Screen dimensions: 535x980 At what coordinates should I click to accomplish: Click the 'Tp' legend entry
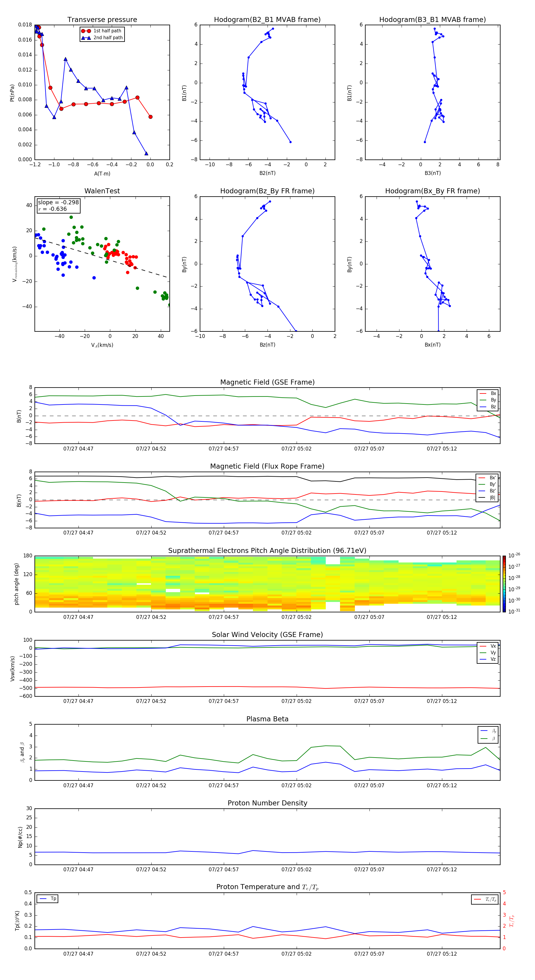48,899
